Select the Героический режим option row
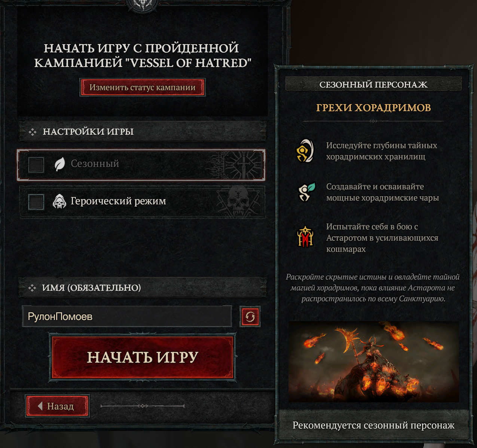 [x=143, y=202]
